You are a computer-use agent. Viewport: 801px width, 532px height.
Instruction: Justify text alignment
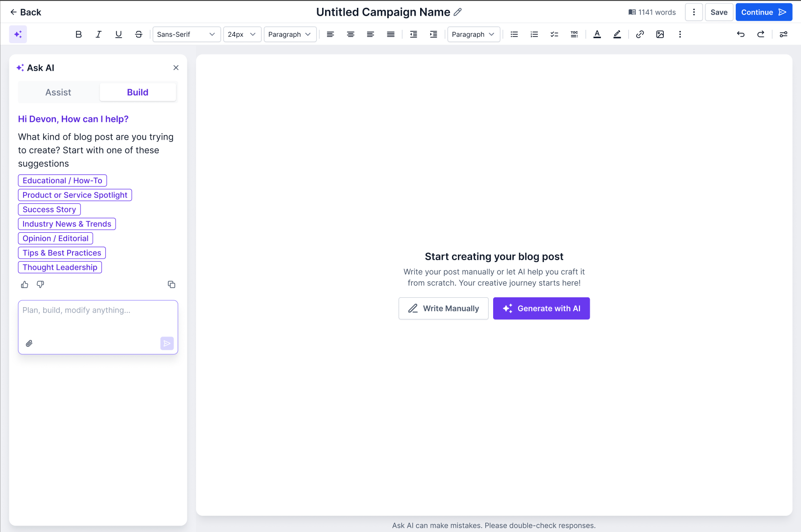coord(391,34)
